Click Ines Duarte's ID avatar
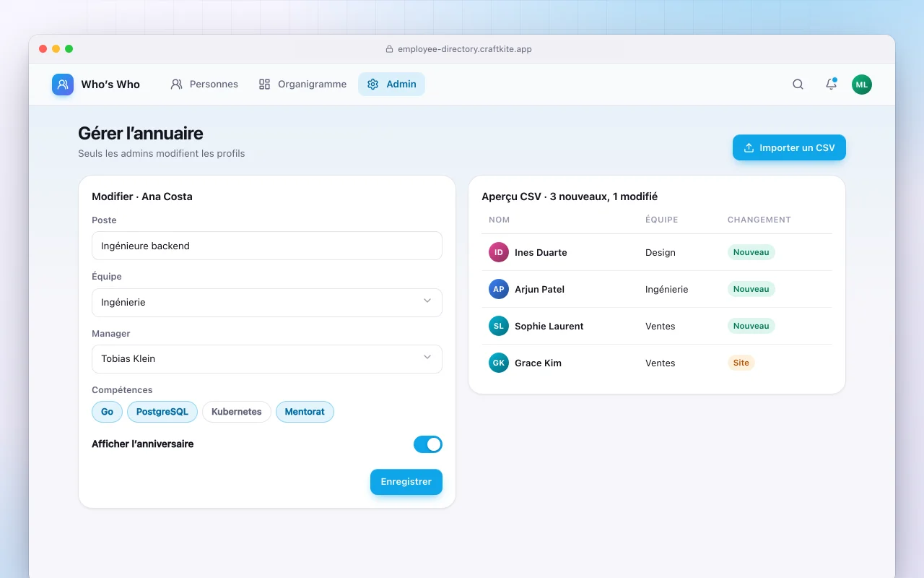This screenshot has width=924, height=578. tap(499, 252)
